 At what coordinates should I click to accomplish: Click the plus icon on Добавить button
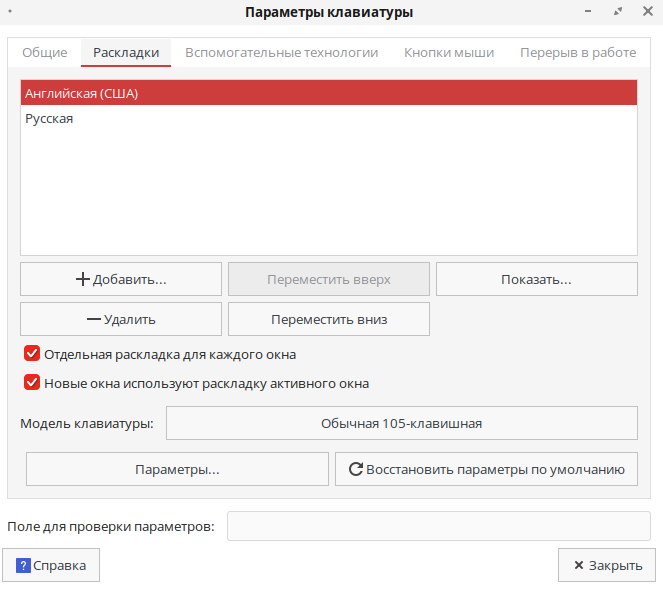(x=83, y=280)
